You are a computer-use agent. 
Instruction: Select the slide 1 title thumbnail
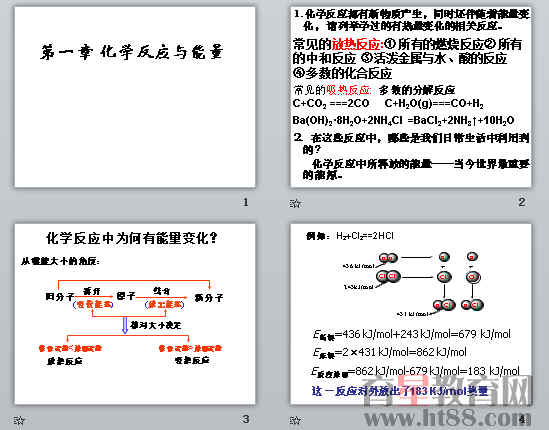coord(135,97)
